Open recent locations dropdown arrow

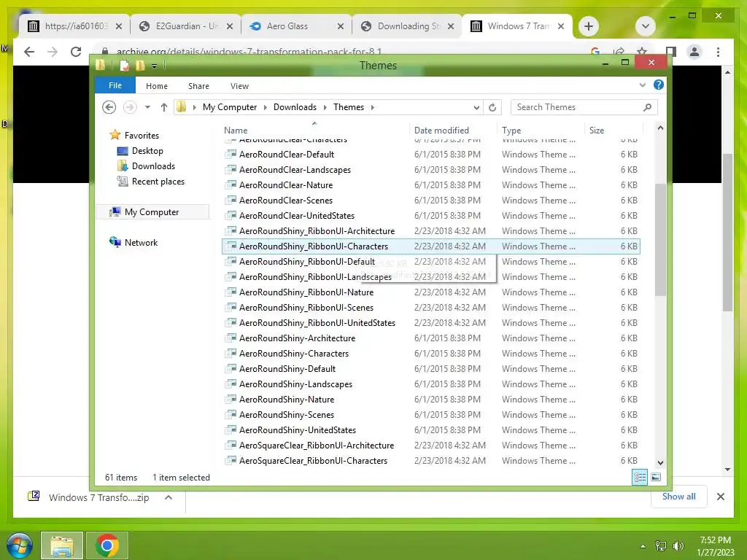coord(147,107)
